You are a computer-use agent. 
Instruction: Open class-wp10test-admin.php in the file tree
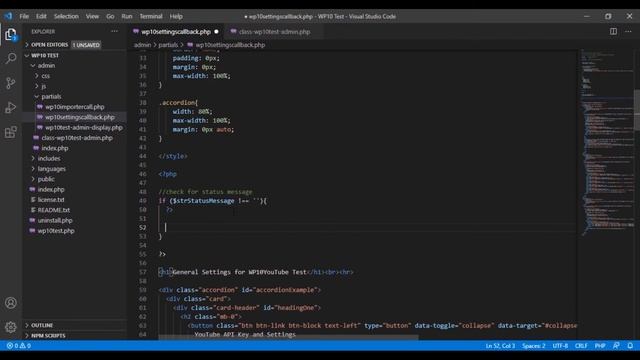click(x=77, y=138)
